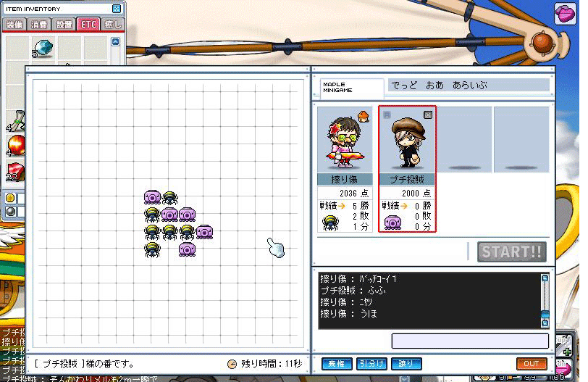This screenshot has width=588, height=382.
Task: Click the inventory scroll up arrow
Action: [116, 41]
